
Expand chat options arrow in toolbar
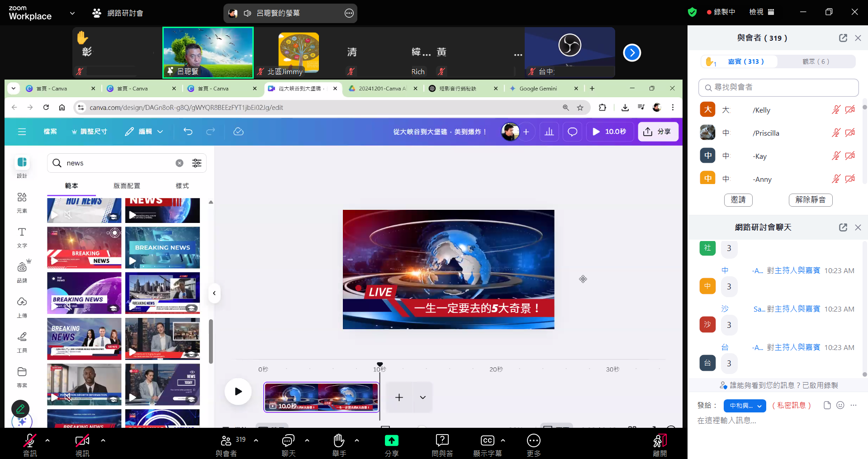click(x=307, y=440)
